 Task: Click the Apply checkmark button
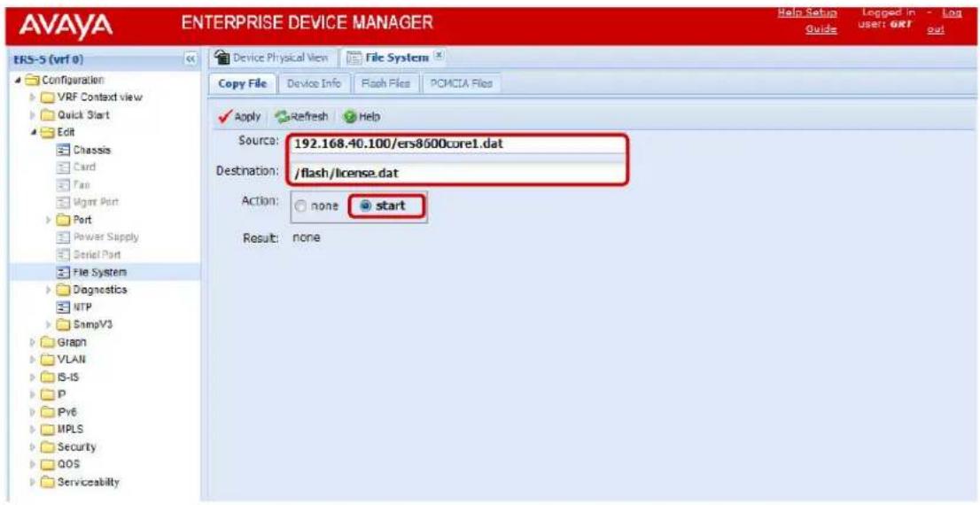click(240, 117)
